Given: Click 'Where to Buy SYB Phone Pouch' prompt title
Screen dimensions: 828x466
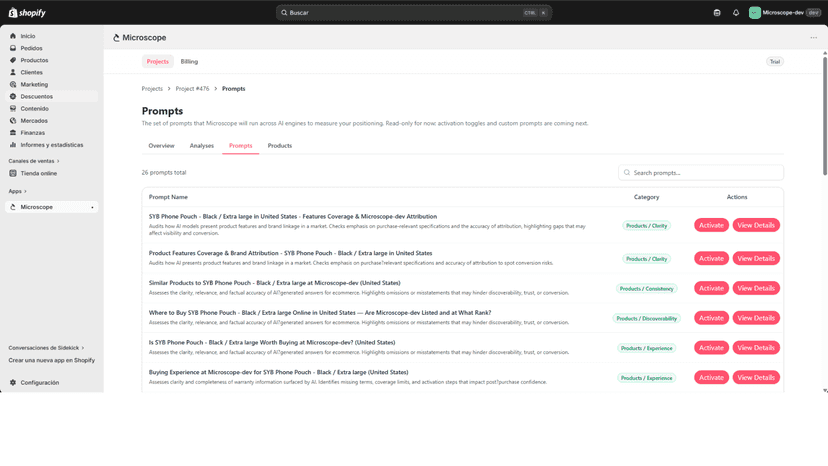Looking at the screenshot, I should pos(319,313).
